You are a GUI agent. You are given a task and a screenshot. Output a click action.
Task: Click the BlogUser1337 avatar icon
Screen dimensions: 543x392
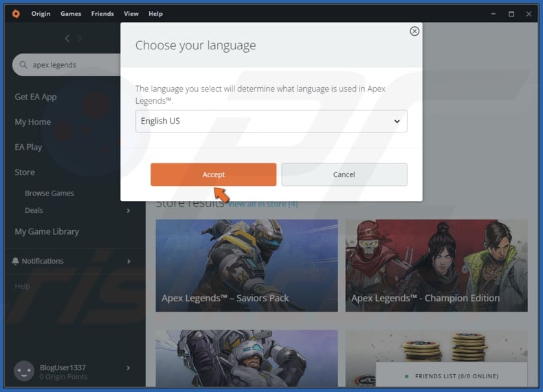pos(24,371)
